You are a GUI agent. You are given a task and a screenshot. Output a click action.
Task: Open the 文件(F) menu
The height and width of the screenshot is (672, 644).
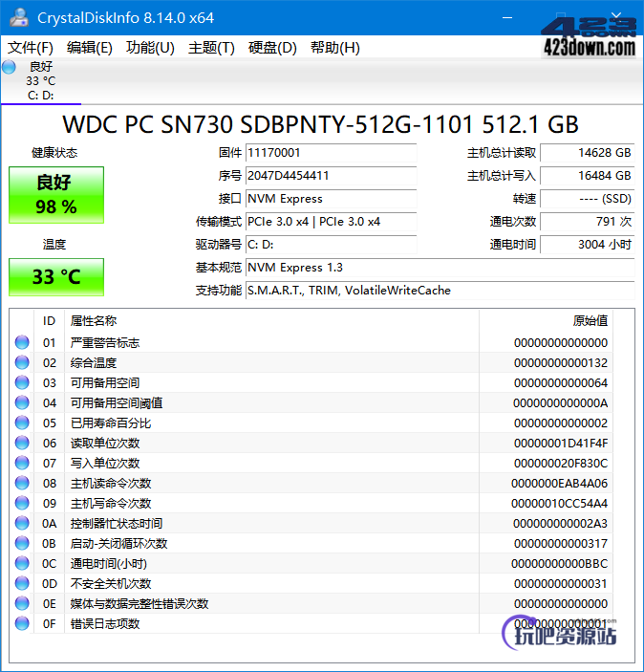30,48
